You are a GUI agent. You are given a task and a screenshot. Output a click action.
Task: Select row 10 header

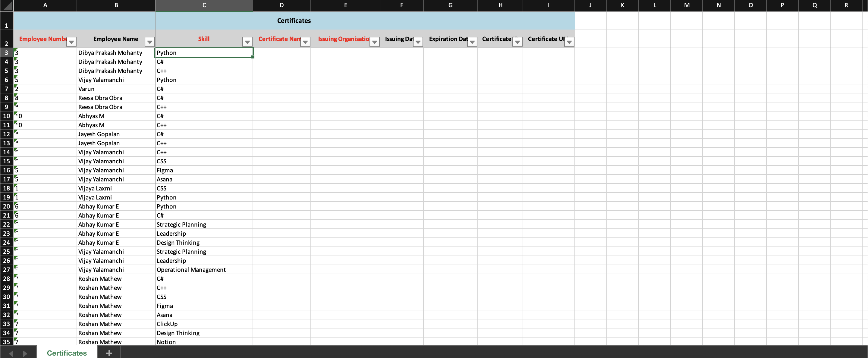6,116
